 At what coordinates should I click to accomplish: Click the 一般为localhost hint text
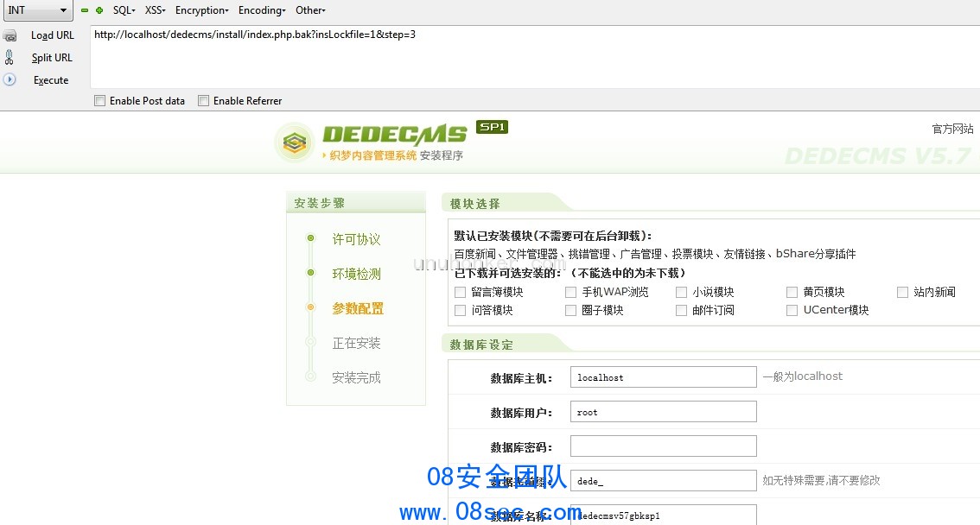[x=803, y=376]
